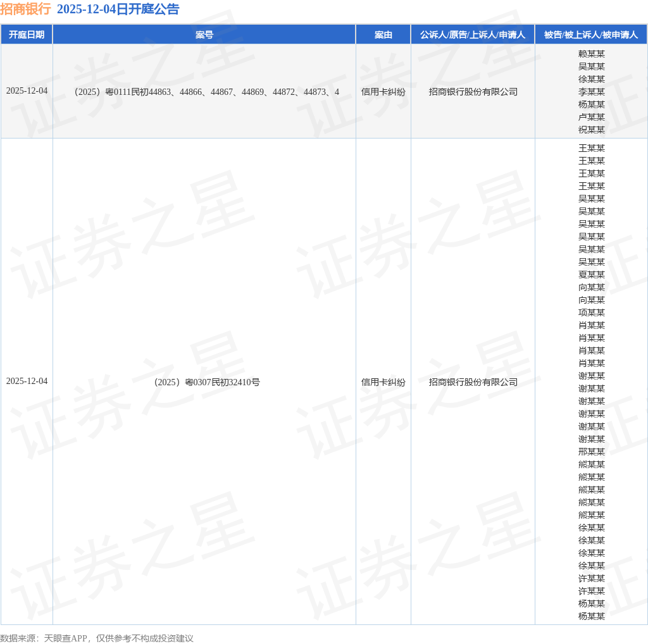Select defendant 夏某某
Image resolution: width=648 pixels, height=644 pixels.
[592, 275]
